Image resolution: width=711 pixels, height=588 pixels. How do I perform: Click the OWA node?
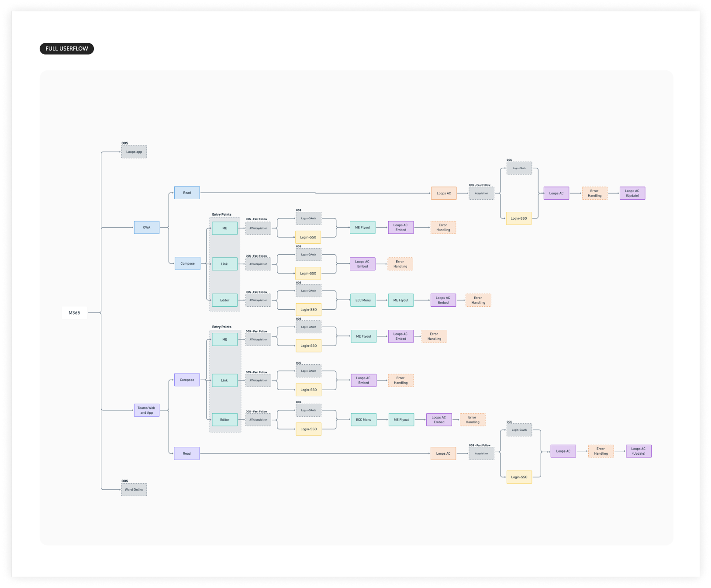[146, 227]
